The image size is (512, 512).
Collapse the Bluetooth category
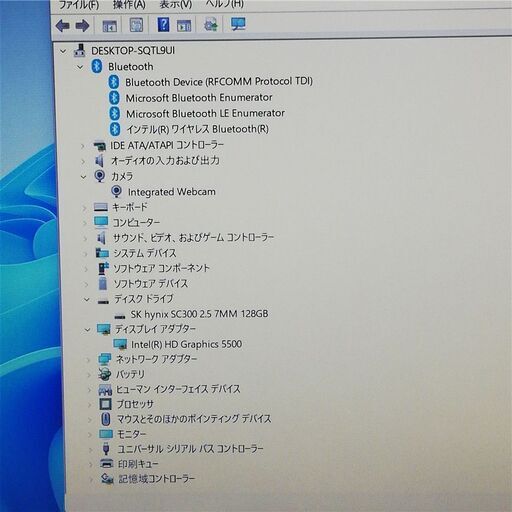pyautogui.click(x=80, y=67)
